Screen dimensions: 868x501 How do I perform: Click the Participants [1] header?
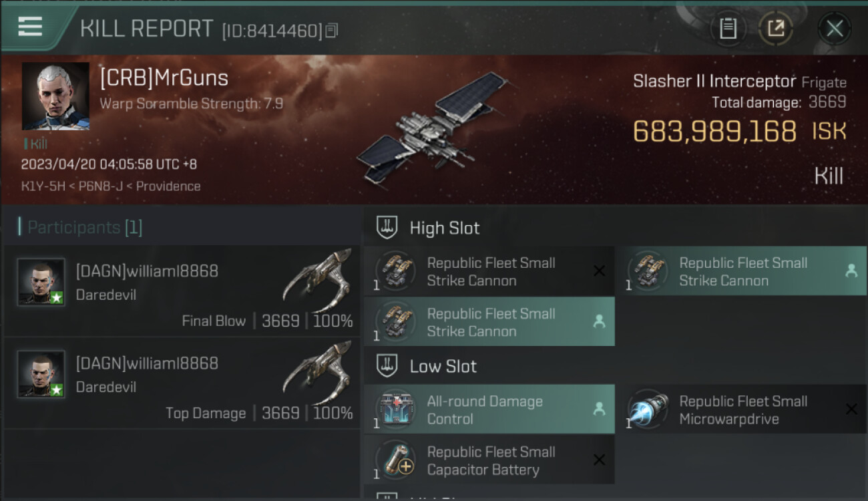[81, 227]
